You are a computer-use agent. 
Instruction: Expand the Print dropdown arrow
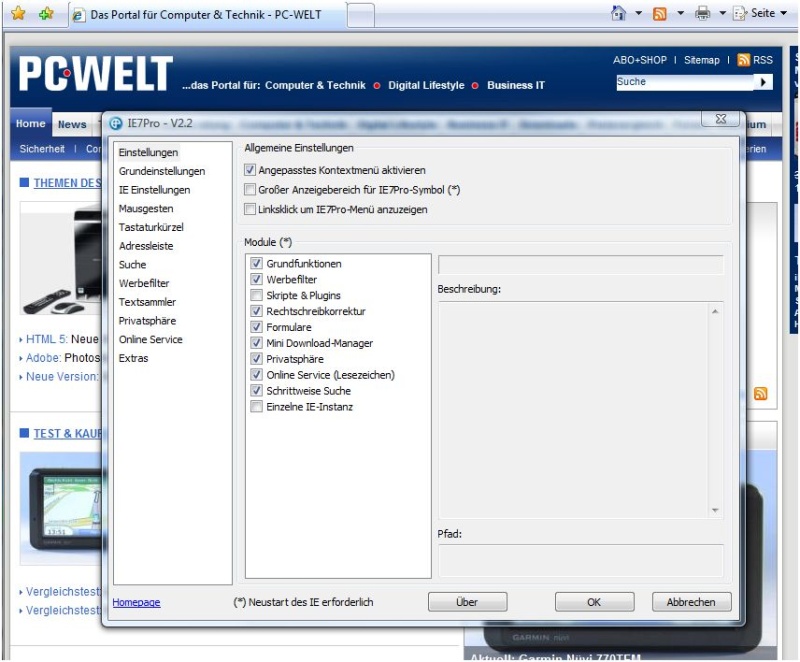tap(722, 14)
